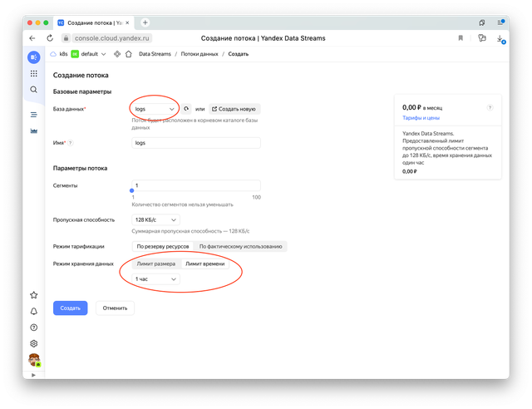
Task: Select 'По фактическому использованию' billing mode
Action: pos(241,247)
